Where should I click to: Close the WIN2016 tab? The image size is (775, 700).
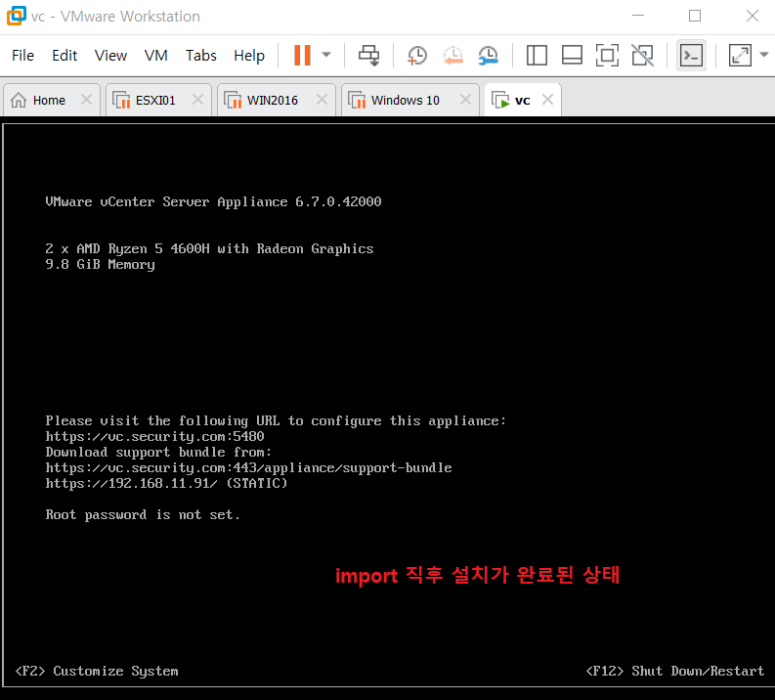(322, 100)
